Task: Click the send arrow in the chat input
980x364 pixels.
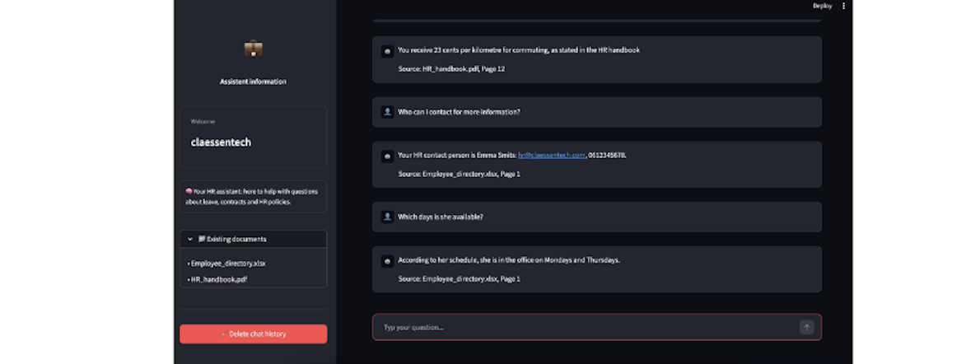Action: (806, 327)
